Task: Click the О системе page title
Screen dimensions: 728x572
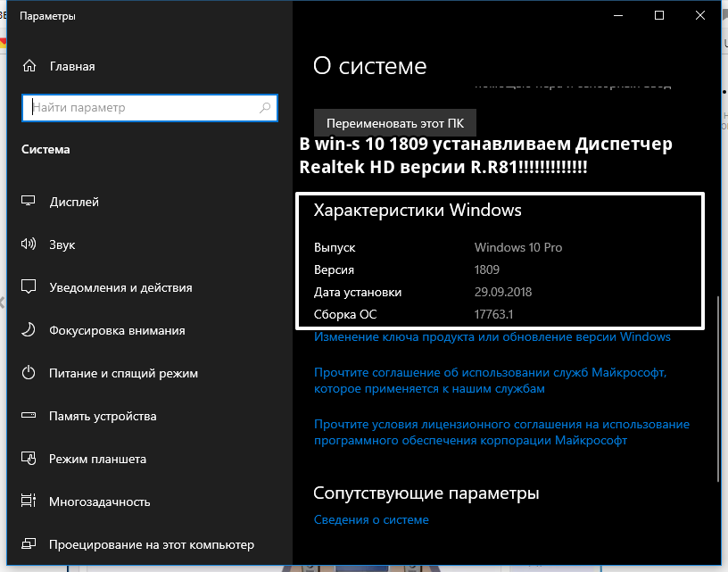Action: coord(369,66)
